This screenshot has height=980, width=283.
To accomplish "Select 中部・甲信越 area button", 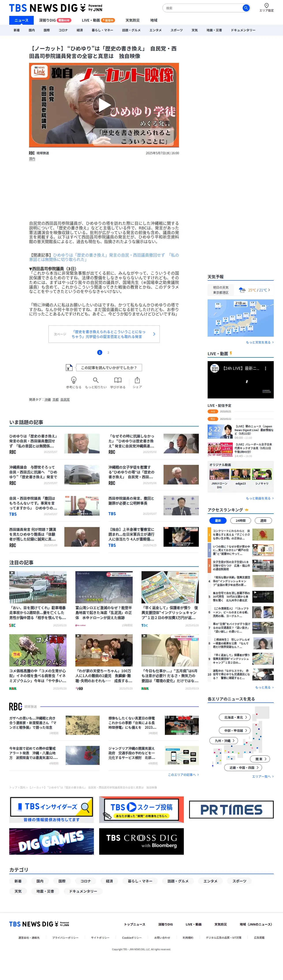I will point(235,730).
